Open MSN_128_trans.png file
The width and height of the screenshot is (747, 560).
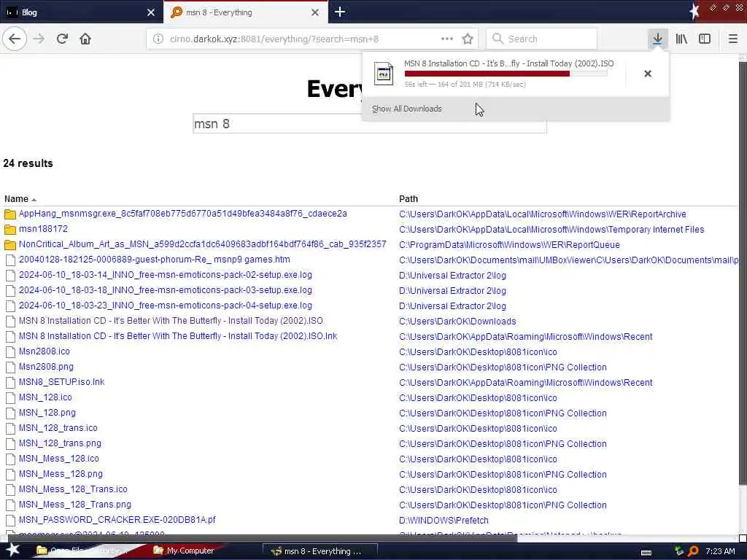60,443
